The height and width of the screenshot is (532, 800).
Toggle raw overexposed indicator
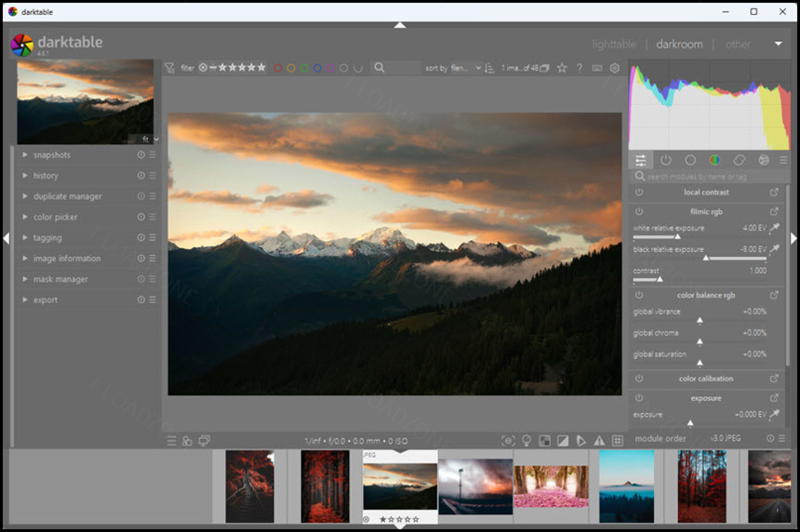545,441
